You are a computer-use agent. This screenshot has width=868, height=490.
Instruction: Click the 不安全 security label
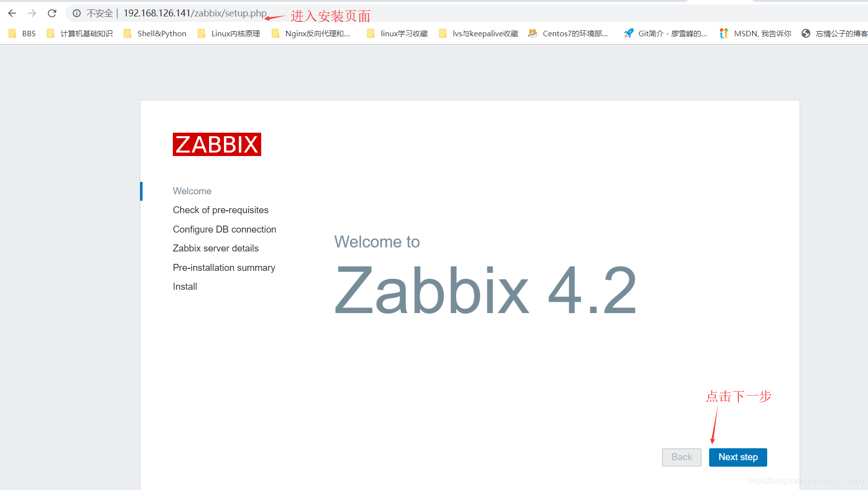(100, 13)
